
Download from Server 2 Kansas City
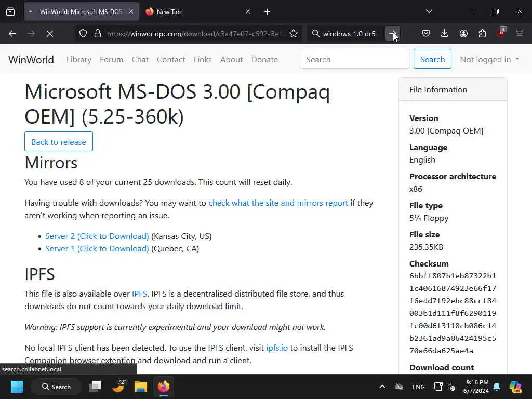pos(97,236)
